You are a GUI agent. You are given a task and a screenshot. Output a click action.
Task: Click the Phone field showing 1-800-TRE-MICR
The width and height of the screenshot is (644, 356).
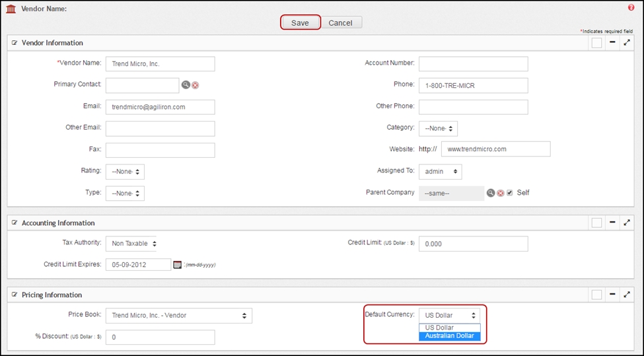pos(474,85)
